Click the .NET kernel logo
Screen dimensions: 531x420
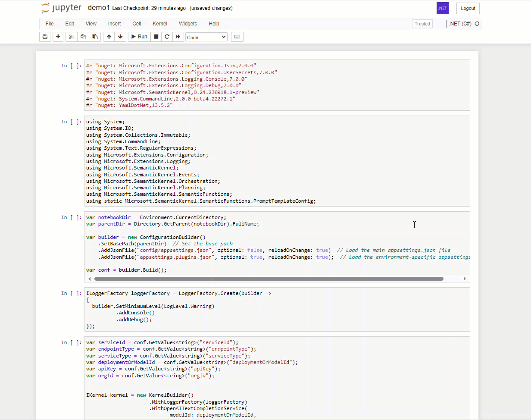point(443,8)
